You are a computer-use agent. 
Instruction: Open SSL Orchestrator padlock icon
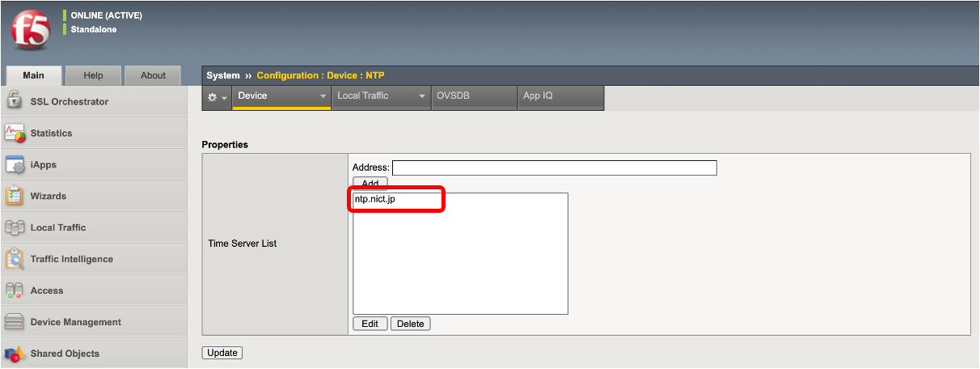[x=15, y=101]
